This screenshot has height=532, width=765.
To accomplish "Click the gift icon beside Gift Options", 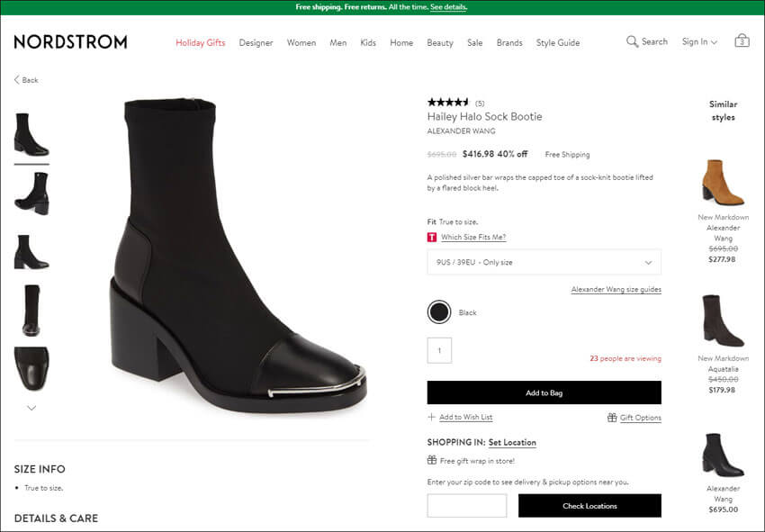I will tap(612, 418).
